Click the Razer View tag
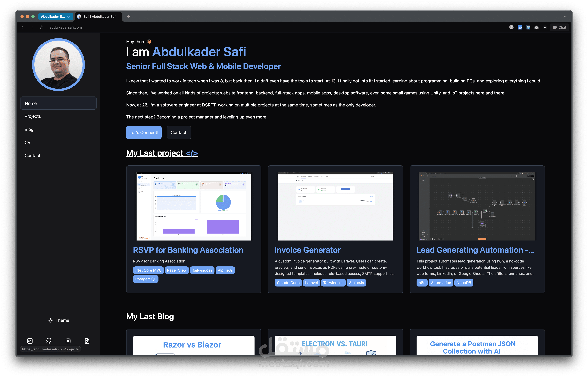The image size is (588, 377). click(177, 270)
